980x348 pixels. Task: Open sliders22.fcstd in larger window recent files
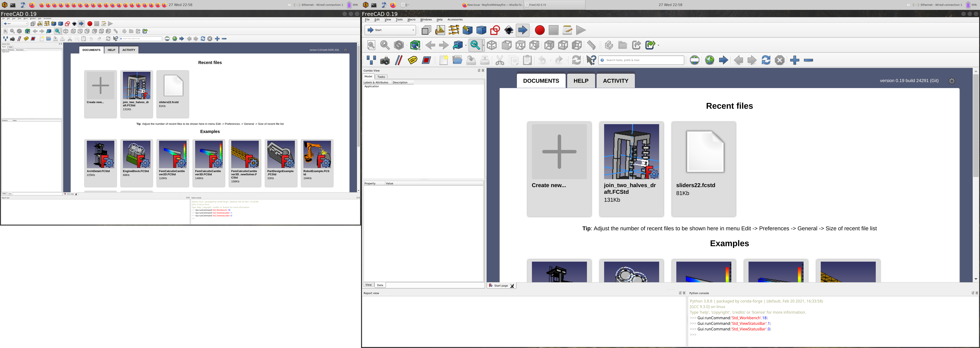[x=704, y=169]
